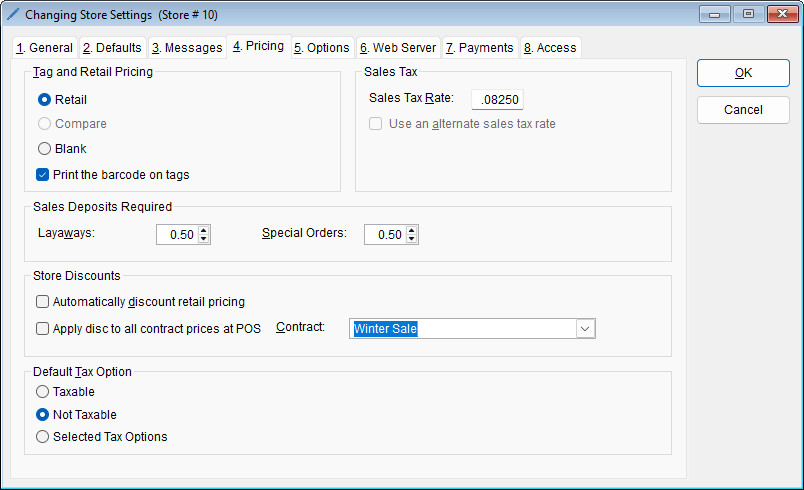This screenshot has height=490, width=804.
Task: Decrease the Special Orders deposit value
Action: (412, 239)
